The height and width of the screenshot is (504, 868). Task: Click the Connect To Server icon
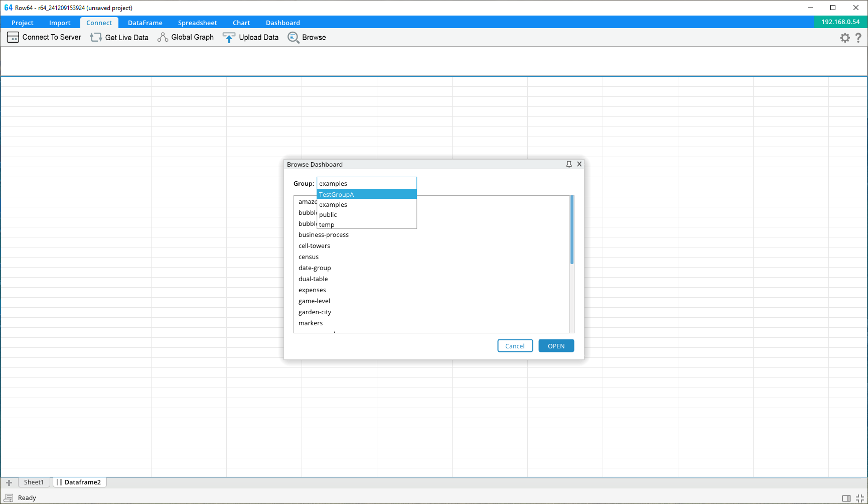coord(13,38)
